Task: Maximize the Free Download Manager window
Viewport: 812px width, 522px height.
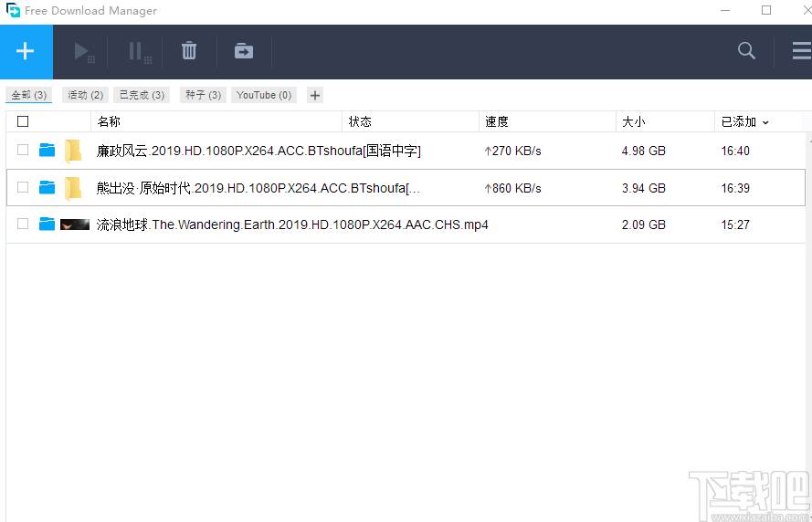Action: (x=766, y=10)
